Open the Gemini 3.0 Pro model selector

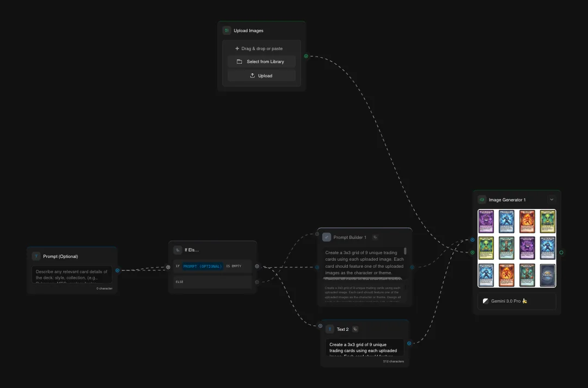516,301
